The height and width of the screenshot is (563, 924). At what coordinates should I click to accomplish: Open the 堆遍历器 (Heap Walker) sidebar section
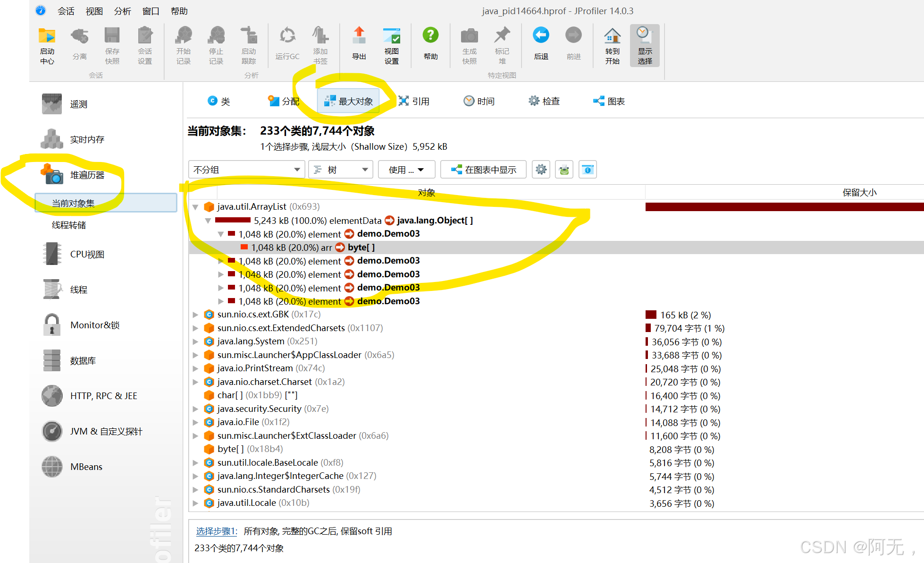[87, 175]
